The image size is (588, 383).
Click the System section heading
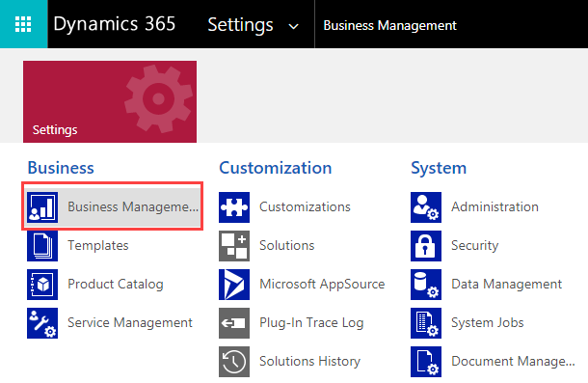pos(439,168)
